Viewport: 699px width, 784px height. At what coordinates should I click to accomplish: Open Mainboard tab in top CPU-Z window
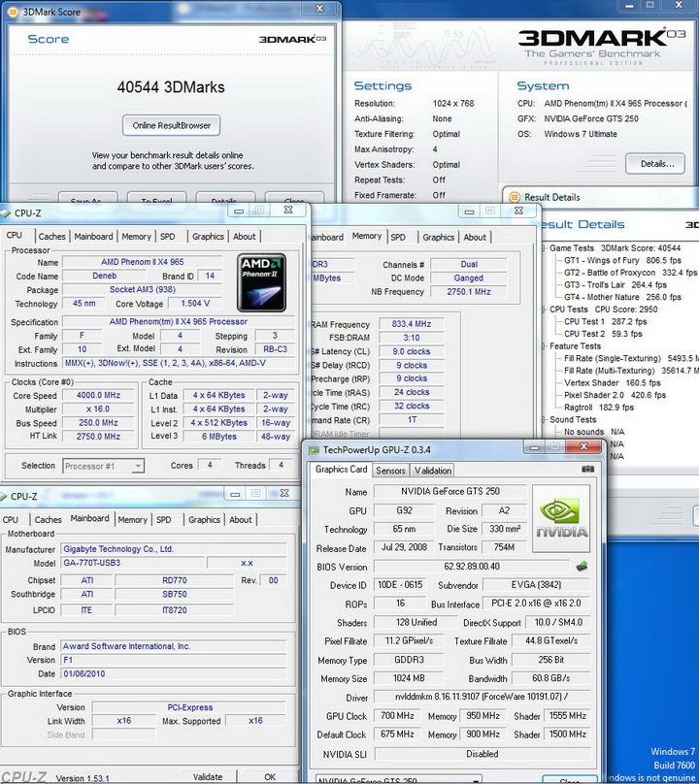coord(93,237)
